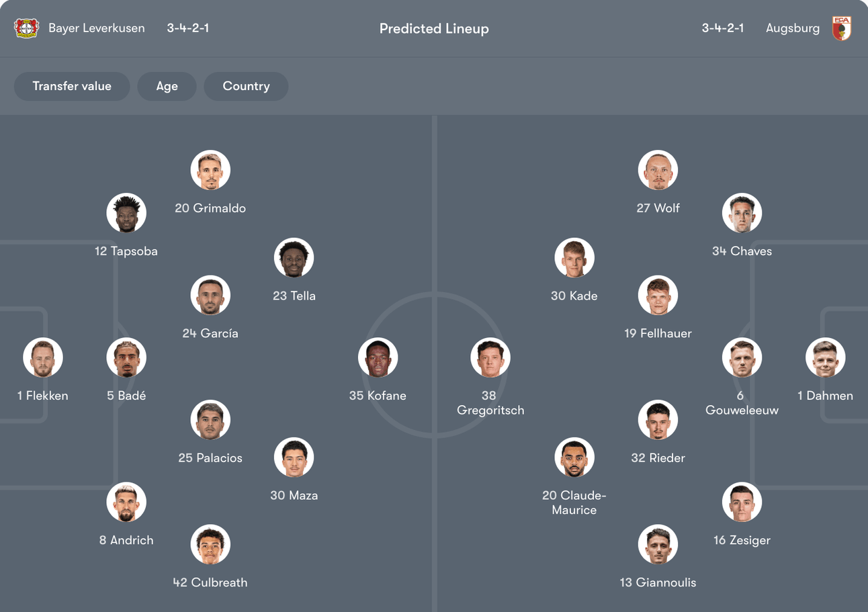Click the Bayer Leverkusen club crest

(27, 28)
